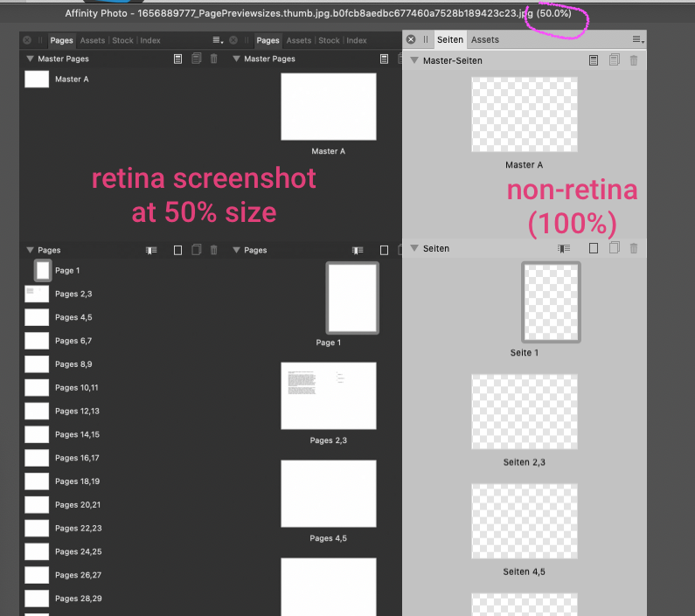The image size is (695, 616).
Task: Close the left dark Pages panel
Action: pyautogui.click(x=27, y=40)
